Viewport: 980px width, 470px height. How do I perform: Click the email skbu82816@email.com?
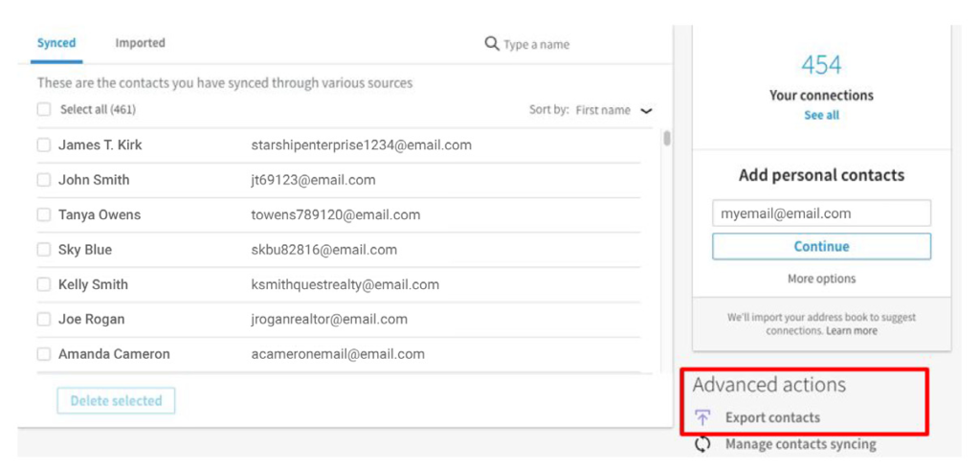pyautogui.click(x=323, y=250)
